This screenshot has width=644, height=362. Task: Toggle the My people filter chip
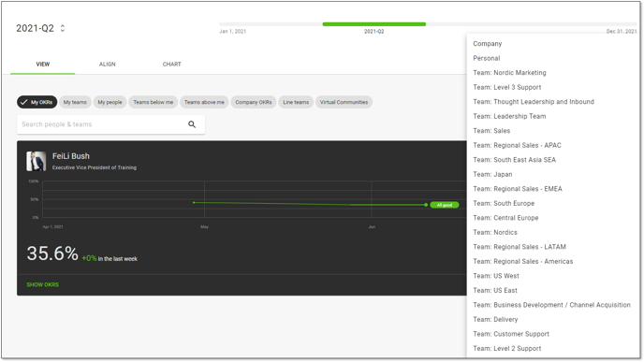click(110, 102)
